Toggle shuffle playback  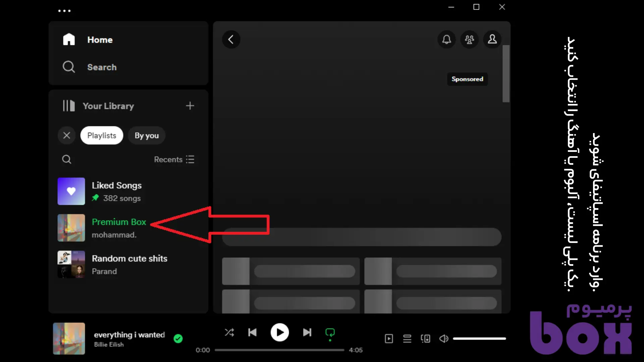pos(229,332)
